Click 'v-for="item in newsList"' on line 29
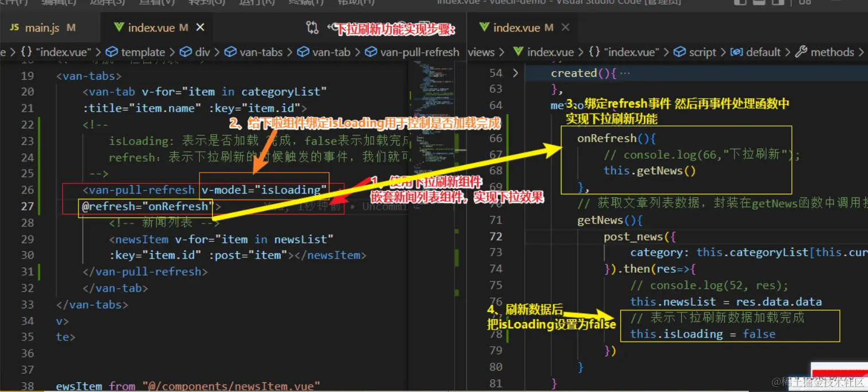 [x=254, y=239]
